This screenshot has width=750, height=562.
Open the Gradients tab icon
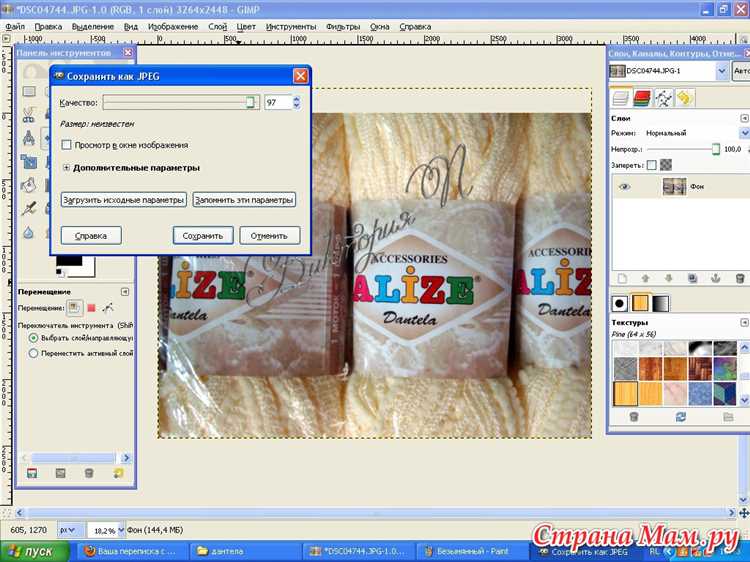[661, 303]
